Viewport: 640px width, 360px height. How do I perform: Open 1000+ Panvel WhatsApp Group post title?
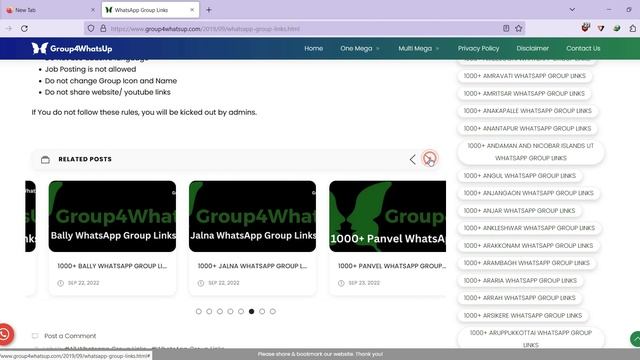pyautogui.click(x=392, y=266)
